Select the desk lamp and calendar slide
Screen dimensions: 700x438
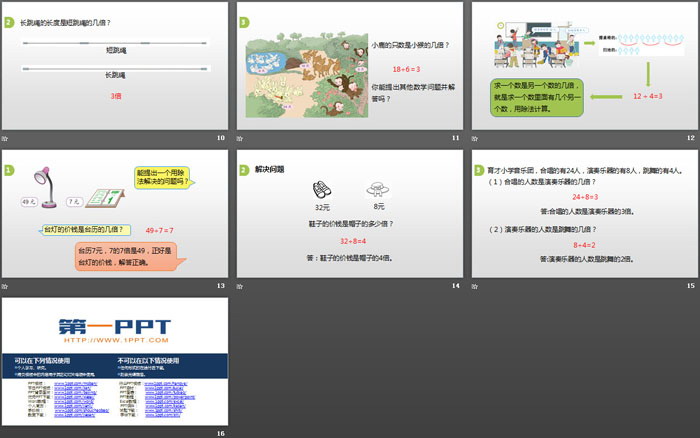(114, 214)
